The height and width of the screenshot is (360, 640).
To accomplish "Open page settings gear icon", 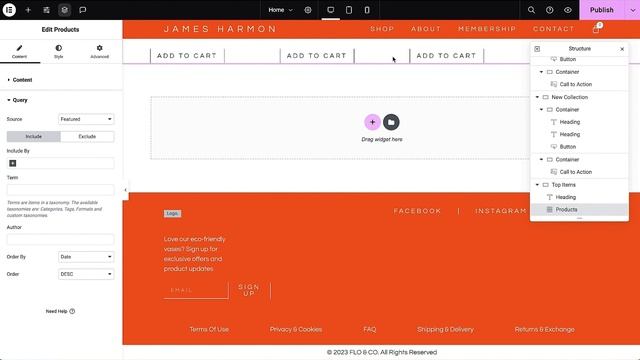I will click(x=308, y=10).
